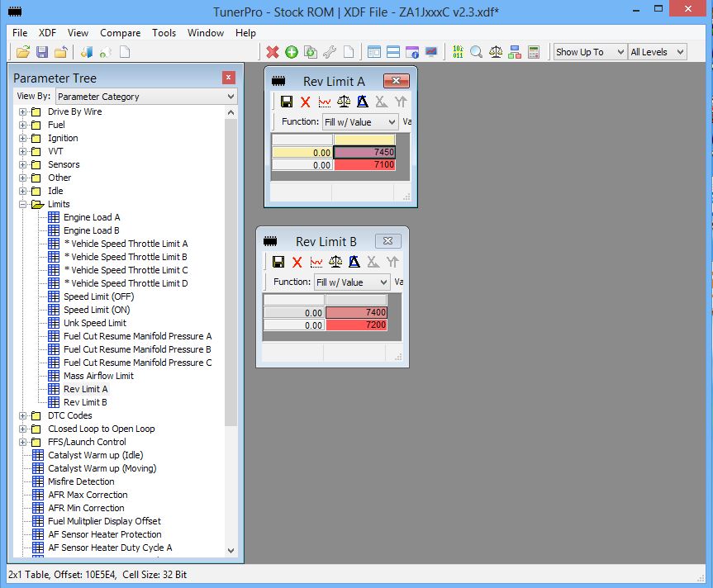Select Rev Limit B in parameter tree
Viewport: 713px width, 588px height.
(x=85, y=403)
